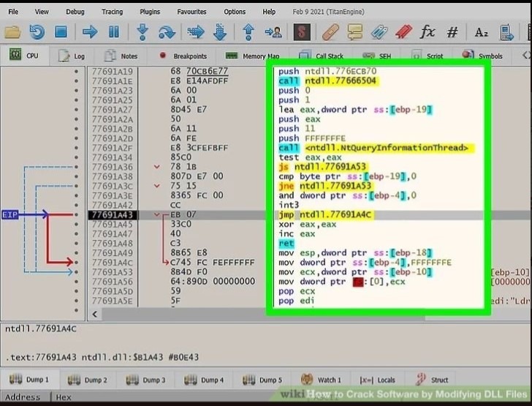Viewport: 532px width, 406px height.
Task: Open the Debug menu
Action: pyautogui.click(x=75, y=12)
